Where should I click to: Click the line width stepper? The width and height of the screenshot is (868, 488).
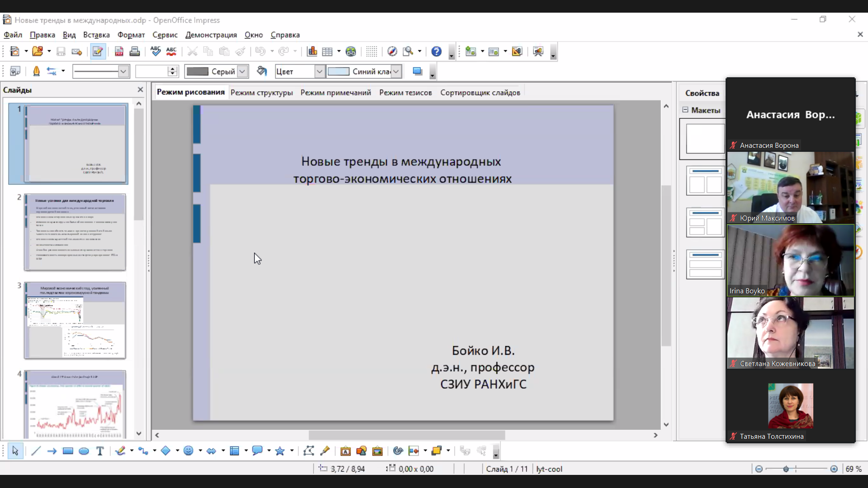click(172, 71)
